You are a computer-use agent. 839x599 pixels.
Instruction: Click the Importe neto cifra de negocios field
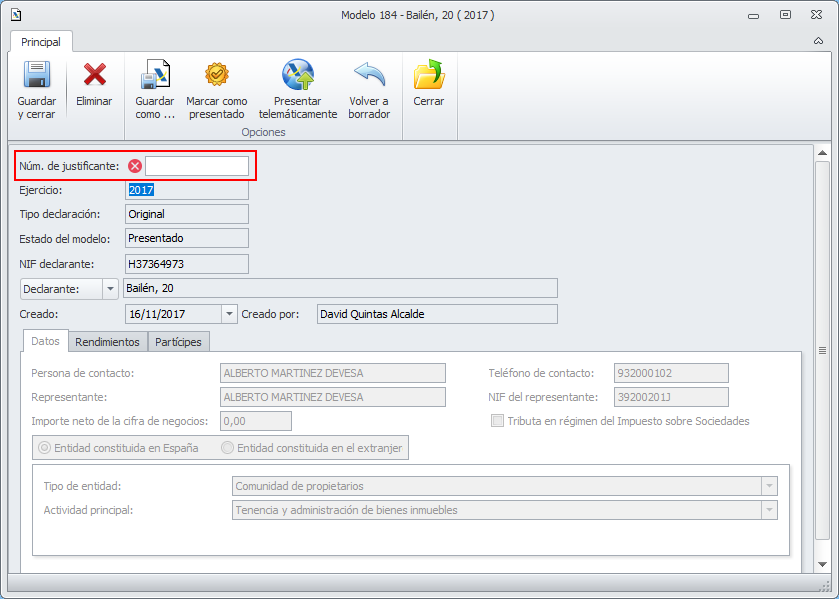256,421
